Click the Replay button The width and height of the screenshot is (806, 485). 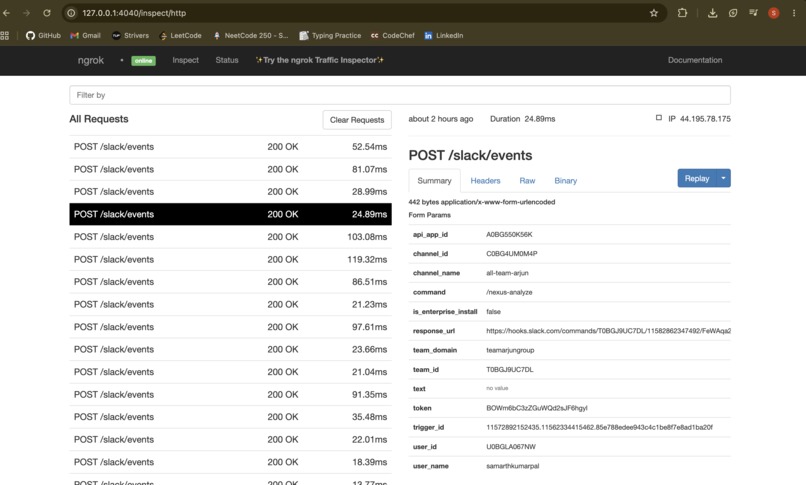click(x=697, y=178)
